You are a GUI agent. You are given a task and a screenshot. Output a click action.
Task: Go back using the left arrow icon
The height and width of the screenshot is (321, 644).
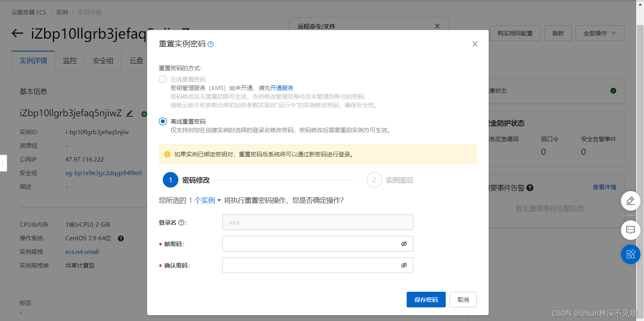click(x=18, y=33)
